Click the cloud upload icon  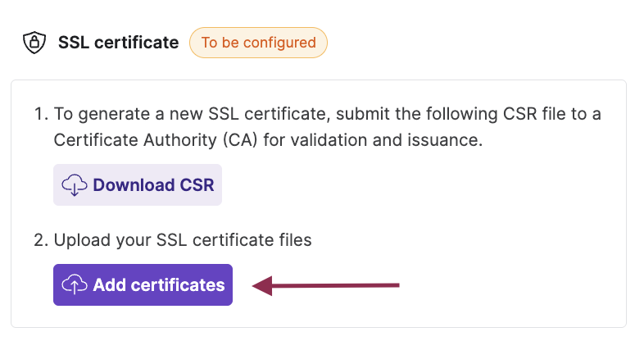coord(75,284)
